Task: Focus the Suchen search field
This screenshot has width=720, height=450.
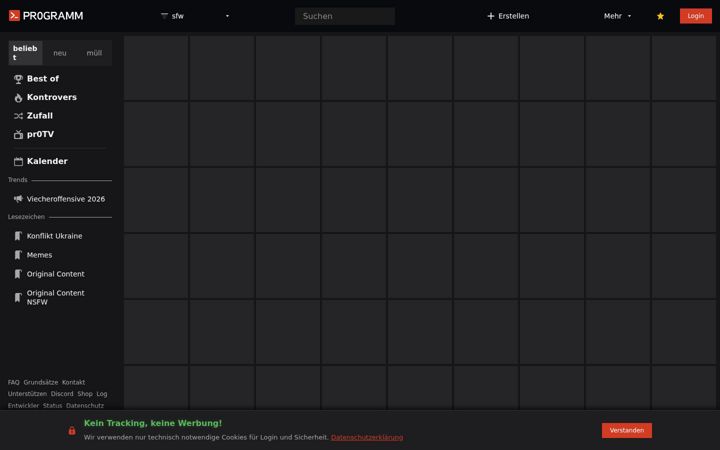Action: click(x=345, y=16)
